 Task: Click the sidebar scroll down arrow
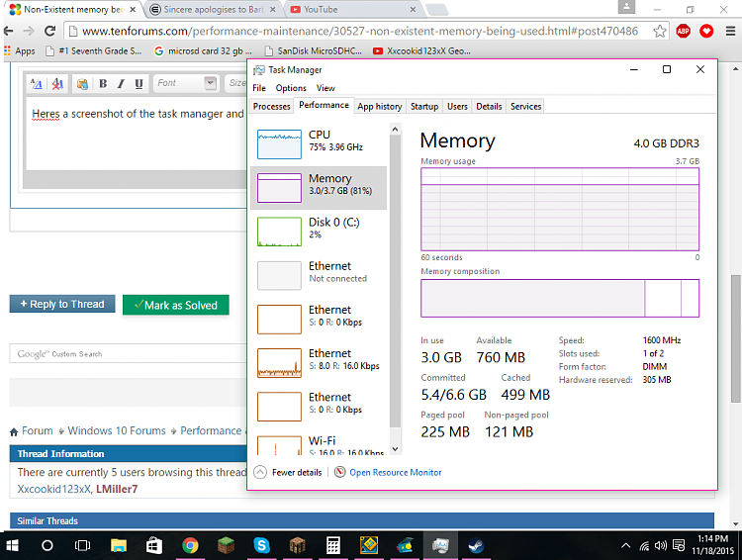point(395,449)
